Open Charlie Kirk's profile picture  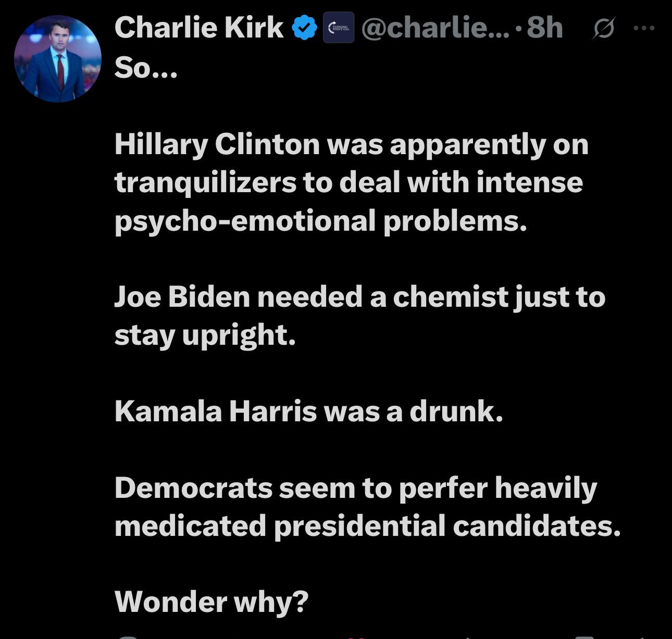pos(58,58)
